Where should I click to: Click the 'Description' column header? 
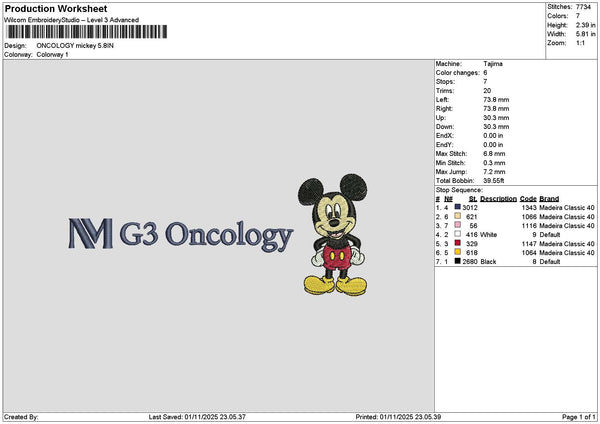pos(498,199)
